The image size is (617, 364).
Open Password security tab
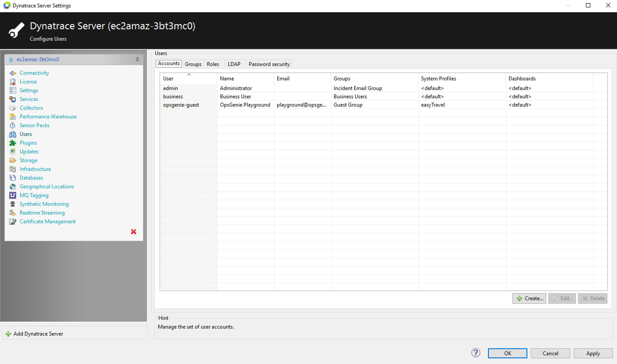269,64
